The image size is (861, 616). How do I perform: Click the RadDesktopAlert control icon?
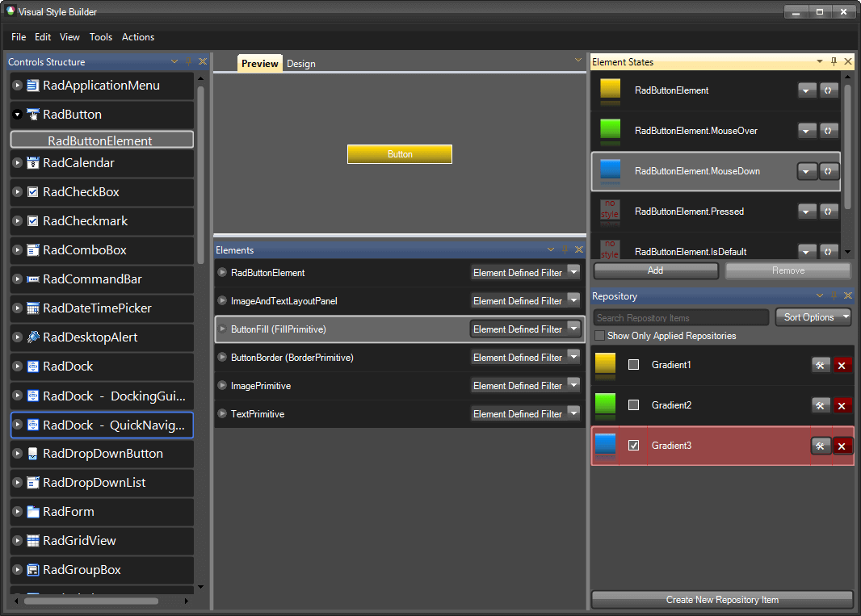pos(33,337)
